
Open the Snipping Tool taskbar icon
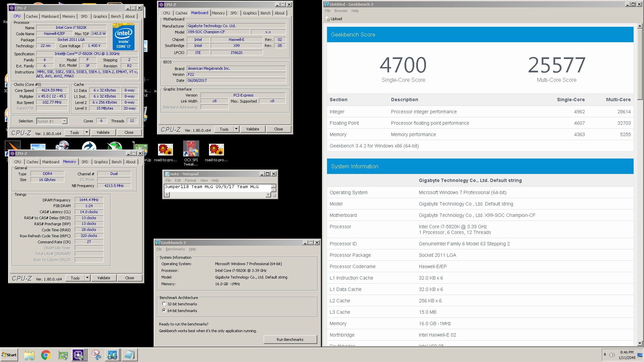[96, 355]
